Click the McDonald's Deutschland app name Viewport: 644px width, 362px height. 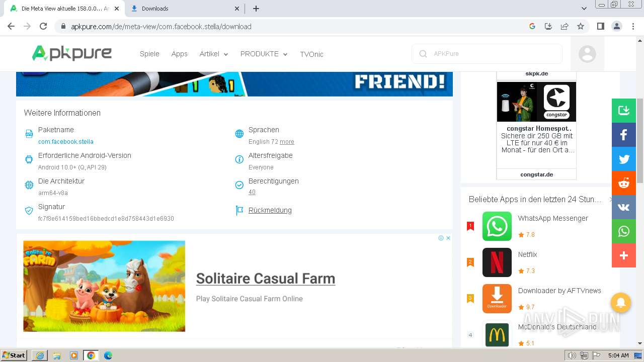[x=557, y=327]
